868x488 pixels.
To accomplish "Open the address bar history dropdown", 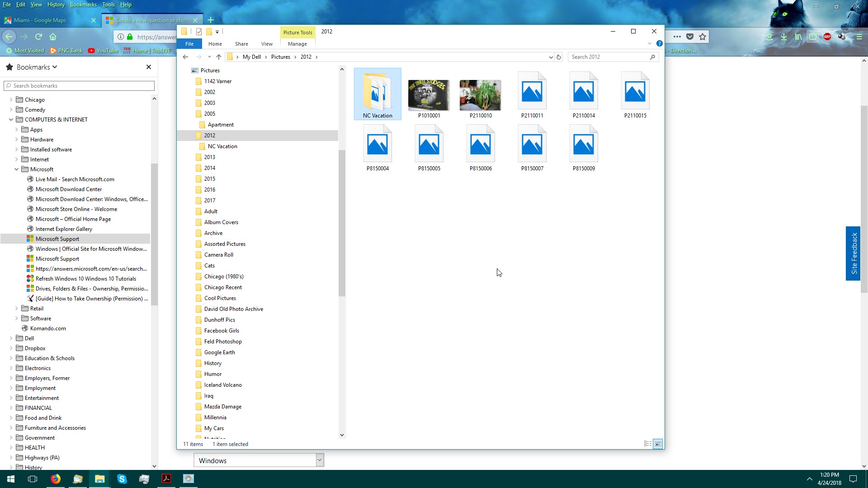I will 551,57.
